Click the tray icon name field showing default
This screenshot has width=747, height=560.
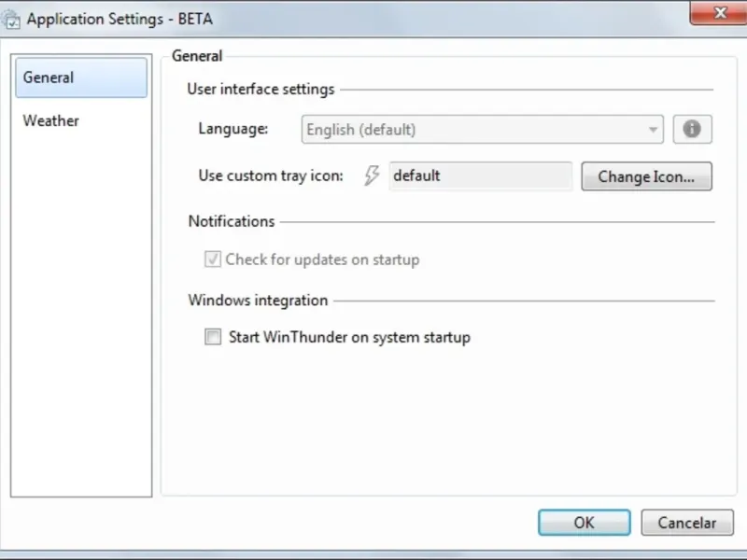pyautogui.click(x=480, y=175)
